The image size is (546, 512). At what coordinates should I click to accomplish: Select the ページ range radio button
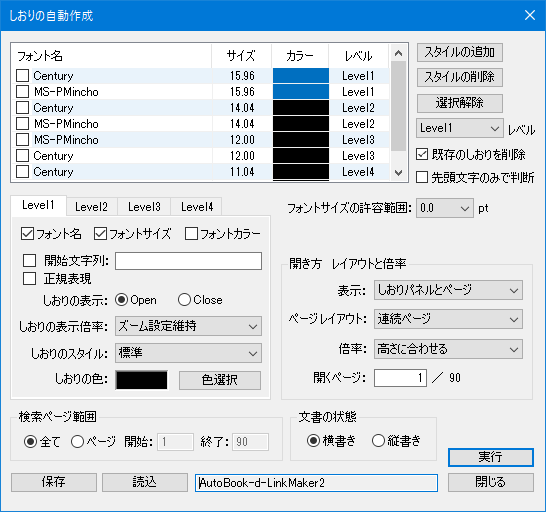coord(77,442)
